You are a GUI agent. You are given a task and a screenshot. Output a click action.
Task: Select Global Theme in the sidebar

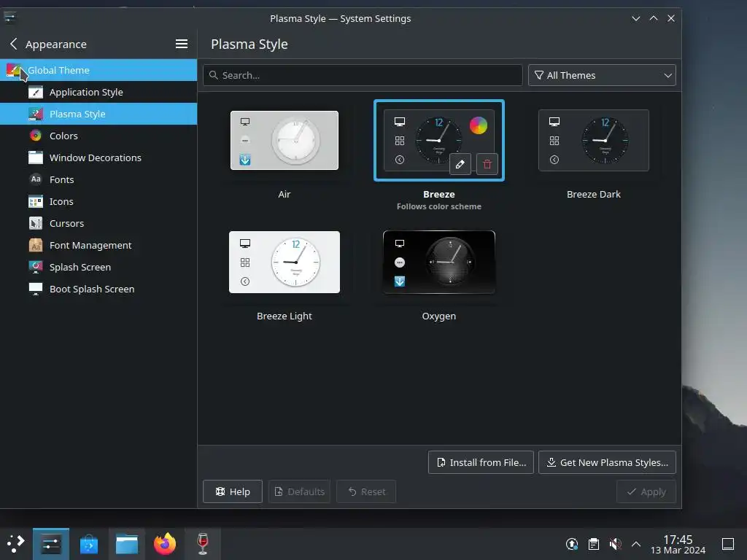(x=98, y=70)
